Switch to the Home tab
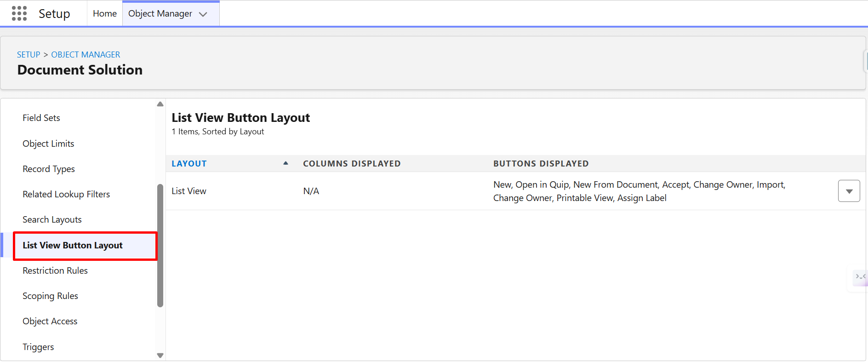The width and height of the screenshot is (868, 362). (x=104, y=14)
